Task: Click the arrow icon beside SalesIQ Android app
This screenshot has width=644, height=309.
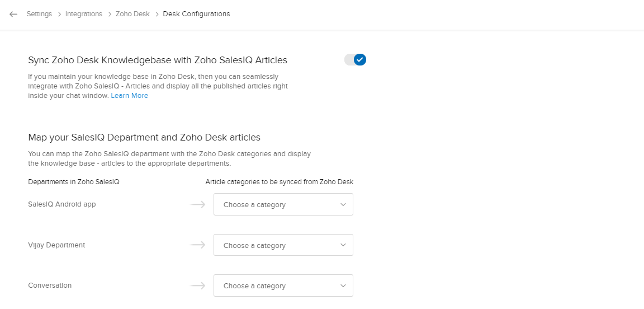Action: [198, 204]
